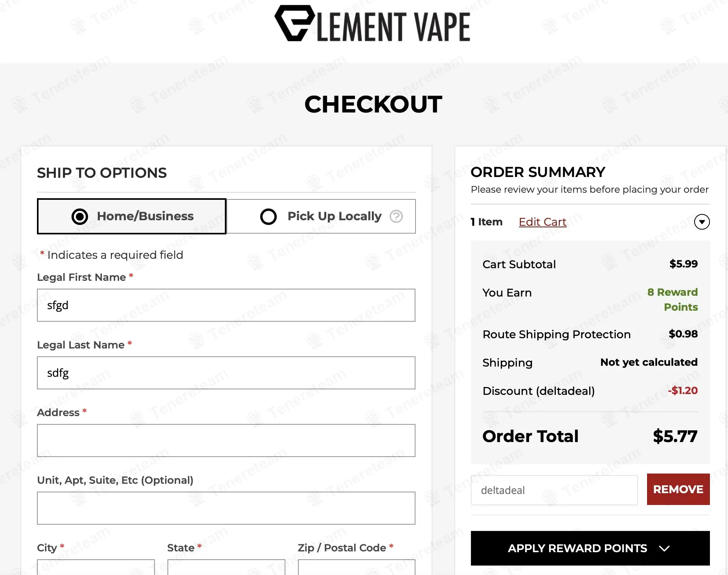The width and height of the screenshot is (728, 575).
Task: Click the Order Total amount
Action: coord(675,436)
